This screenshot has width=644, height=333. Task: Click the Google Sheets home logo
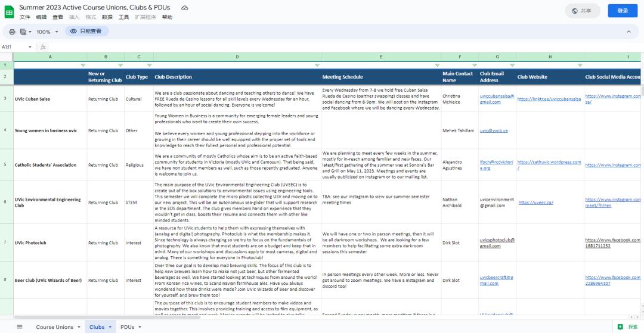point(9,12)
